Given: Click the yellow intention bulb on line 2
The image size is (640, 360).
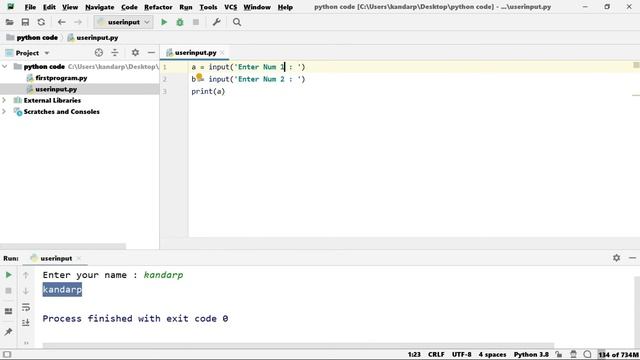Looking at the screenshot, I should 199,77.
